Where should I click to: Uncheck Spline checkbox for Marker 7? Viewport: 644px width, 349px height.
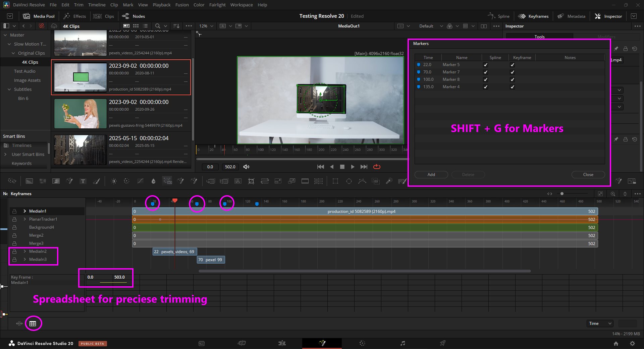click(x=485, y=72)
